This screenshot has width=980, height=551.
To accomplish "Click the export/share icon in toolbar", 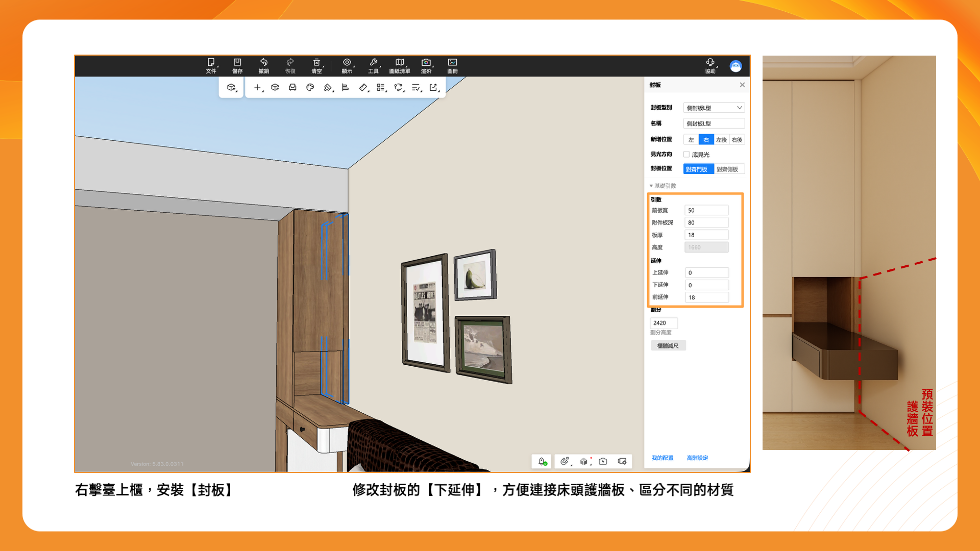I will pos(433,87).
